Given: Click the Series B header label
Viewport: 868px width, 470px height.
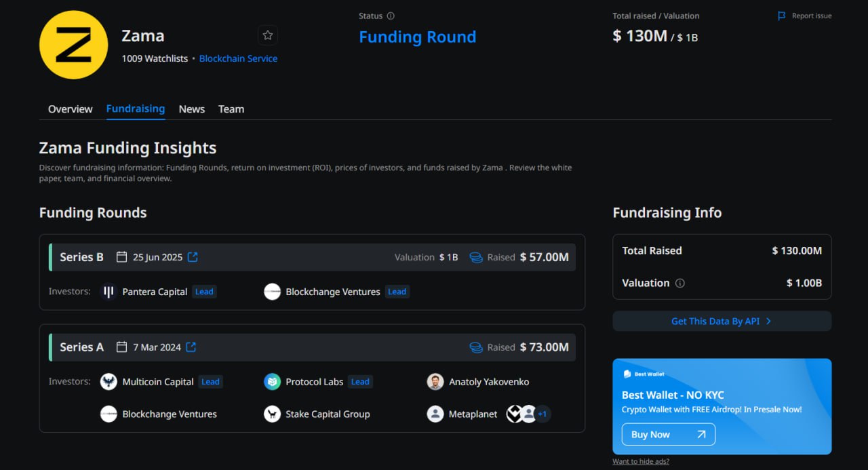Looking at the screenshot, I should pyautogui.click(x=81, y=257).
